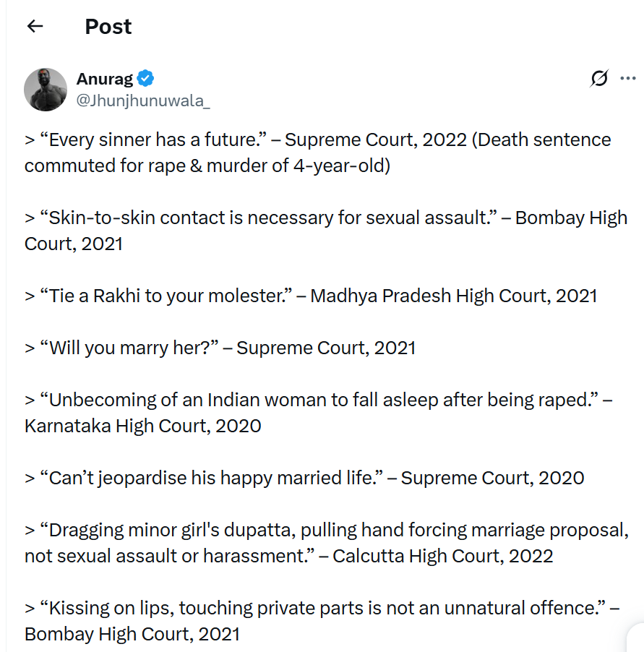Click the "Unbecoming of an Indian woman" quote line

(x=319, y=400)
